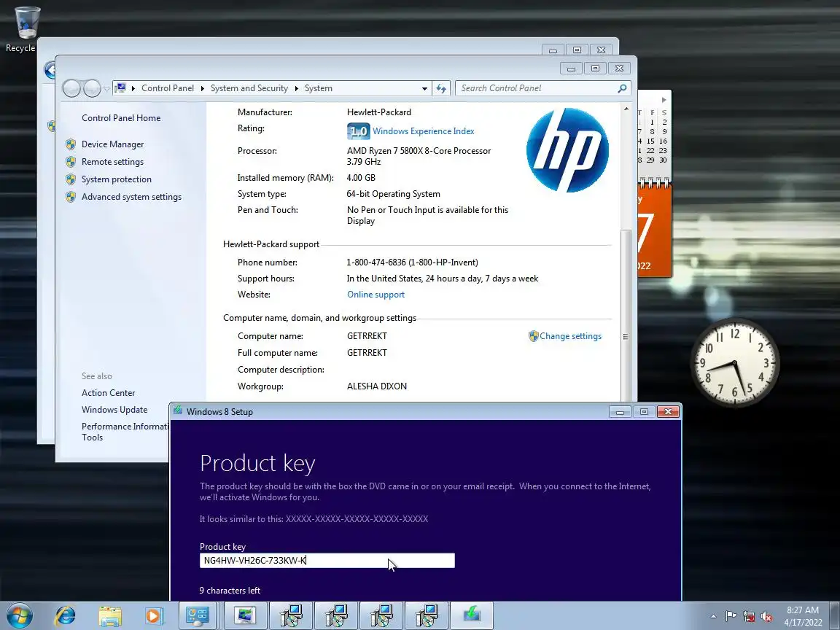Click the System window Forward button
The width and height of the screenshot is (840, 630).
[x=92, y=88]
